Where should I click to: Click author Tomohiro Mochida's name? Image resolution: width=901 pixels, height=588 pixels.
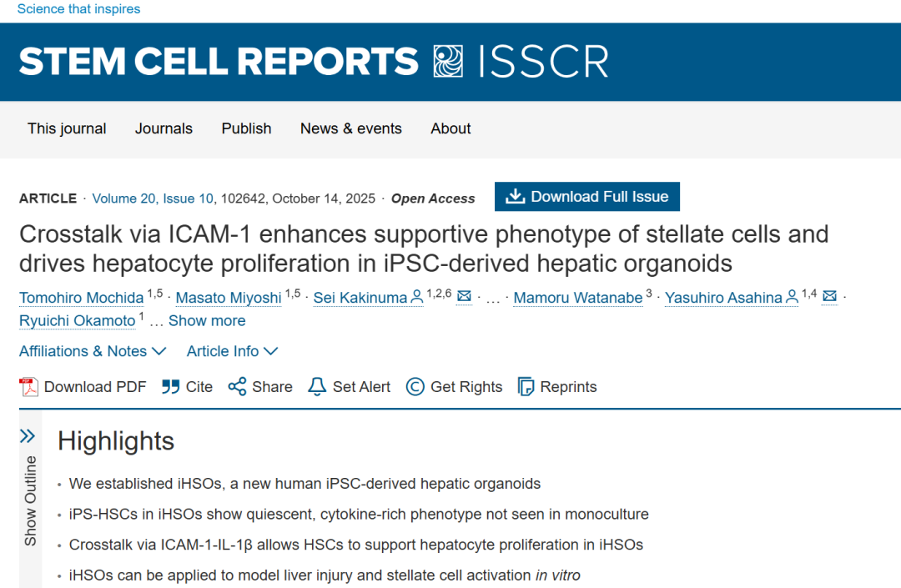81,298
